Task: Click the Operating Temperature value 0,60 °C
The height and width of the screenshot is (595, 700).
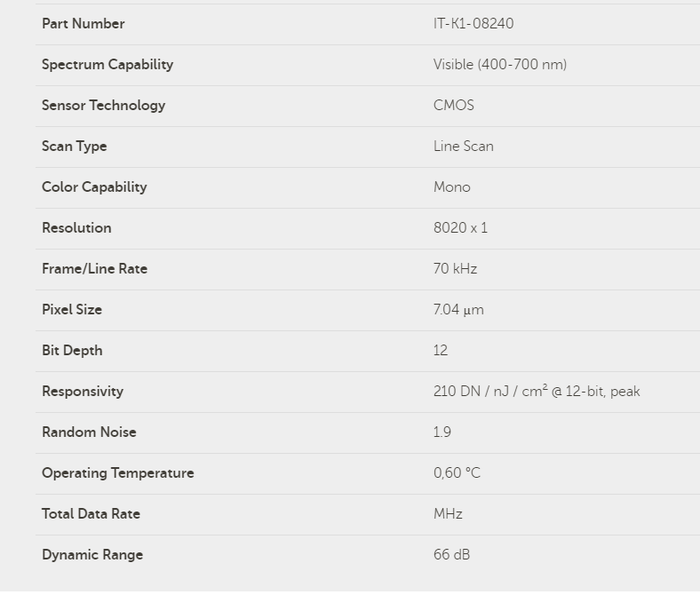Action: (457, 473)
